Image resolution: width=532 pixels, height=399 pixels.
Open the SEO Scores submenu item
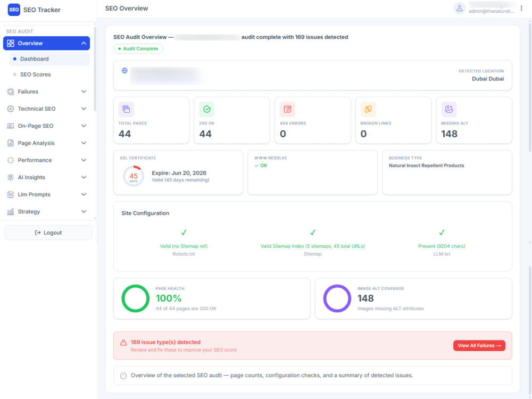point(49,74)
